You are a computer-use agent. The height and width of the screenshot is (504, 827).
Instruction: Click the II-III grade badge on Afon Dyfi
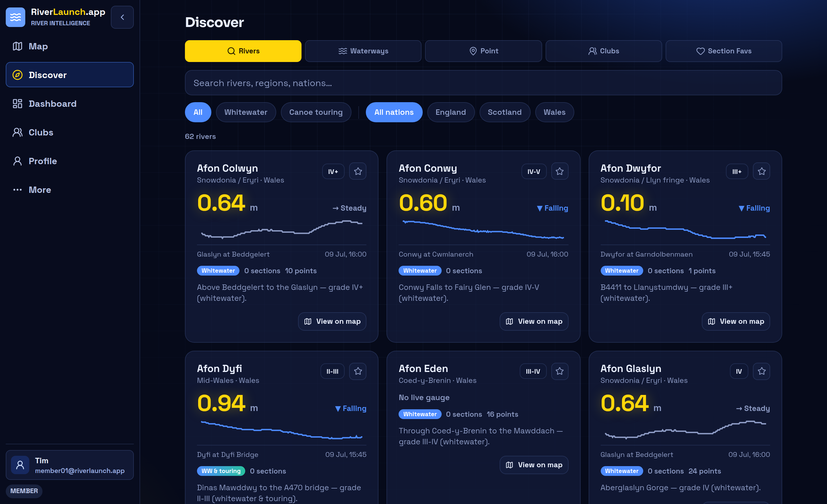tap(332, 371)
